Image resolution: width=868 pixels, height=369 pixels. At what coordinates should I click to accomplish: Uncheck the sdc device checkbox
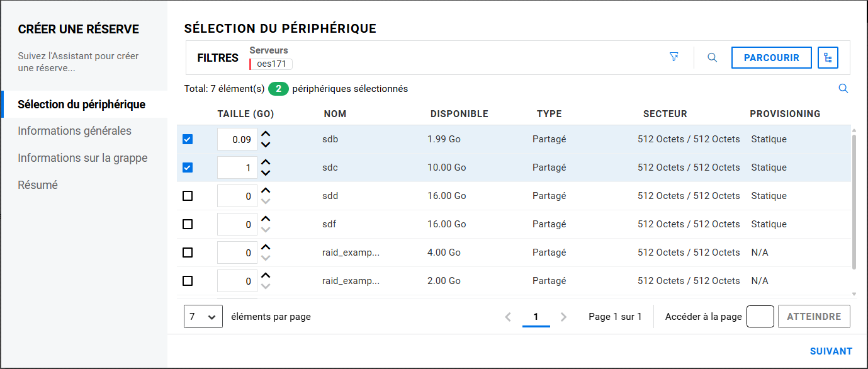point(188,167)
